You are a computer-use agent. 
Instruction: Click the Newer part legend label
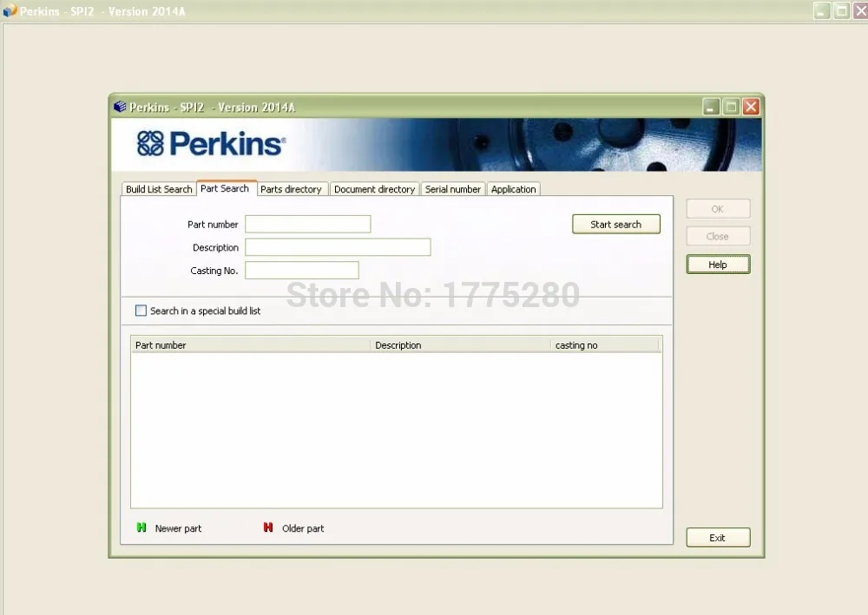pyautogui.click(x=178, y=528)
